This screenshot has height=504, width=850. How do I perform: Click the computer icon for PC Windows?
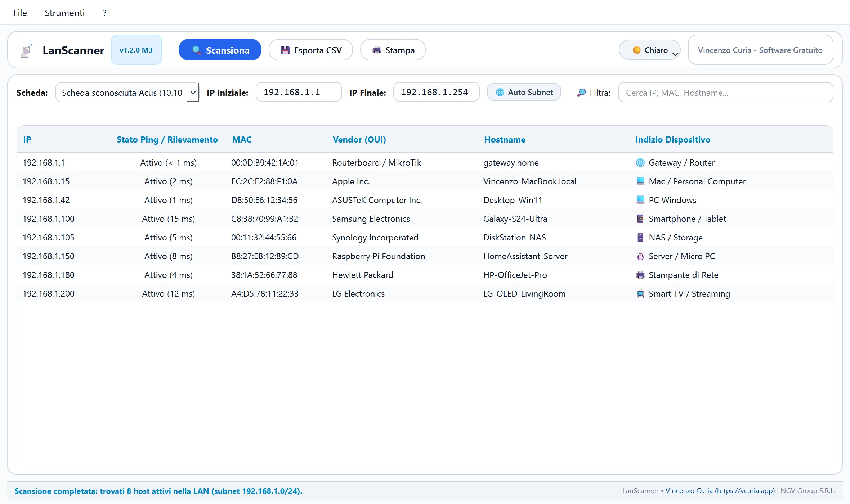640,200
